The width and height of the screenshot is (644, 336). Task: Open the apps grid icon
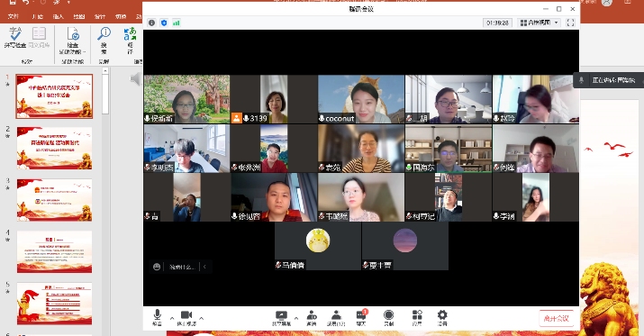[x=417, y=318]
